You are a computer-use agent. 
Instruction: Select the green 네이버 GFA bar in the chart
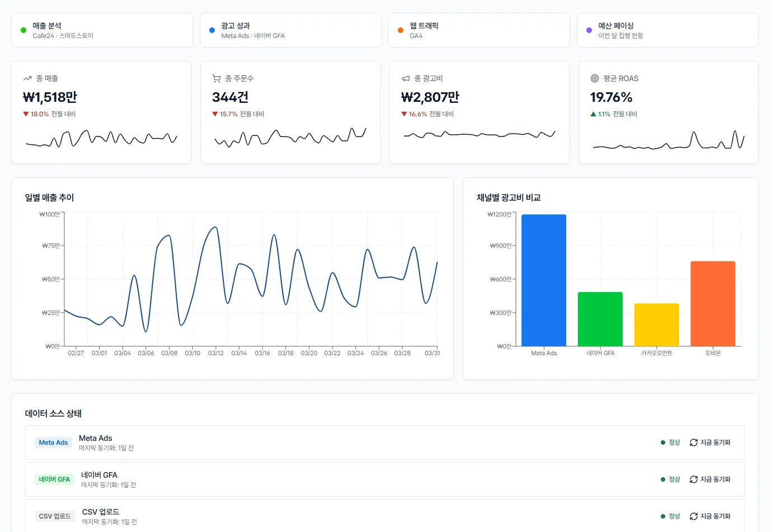[600, 319]
